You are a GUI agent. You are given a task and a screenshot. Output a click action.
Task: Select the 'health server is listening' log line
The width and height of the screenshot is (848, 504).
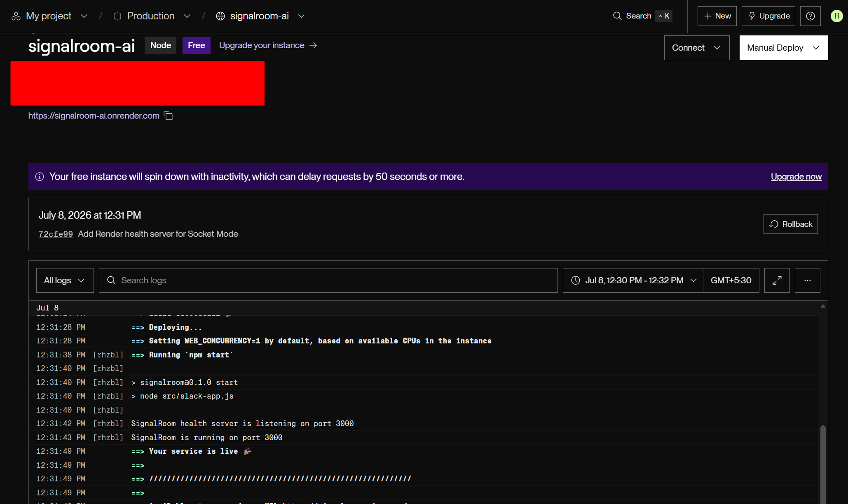pos(423,424)
